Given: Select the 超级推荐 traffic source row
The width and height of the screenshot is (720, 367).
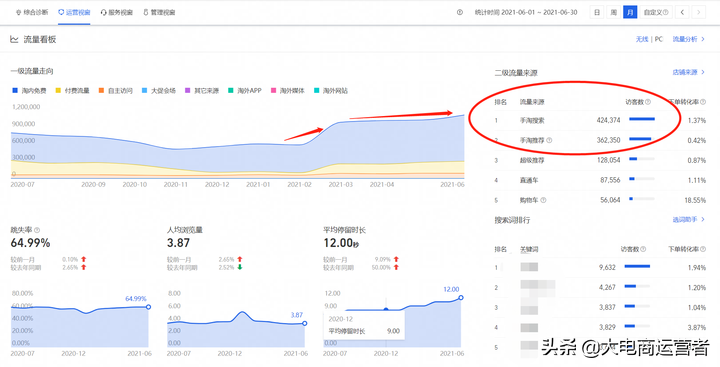Looking at the screenshot, I should (600, 160).
